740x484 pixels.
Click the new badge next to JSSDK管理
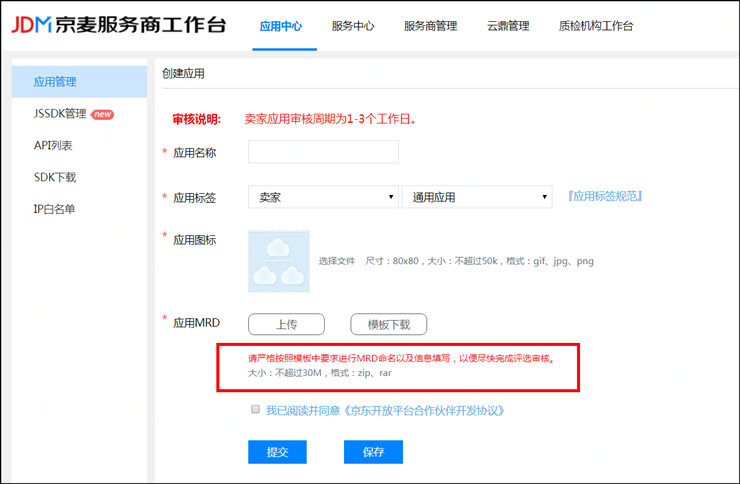(102, 114)
